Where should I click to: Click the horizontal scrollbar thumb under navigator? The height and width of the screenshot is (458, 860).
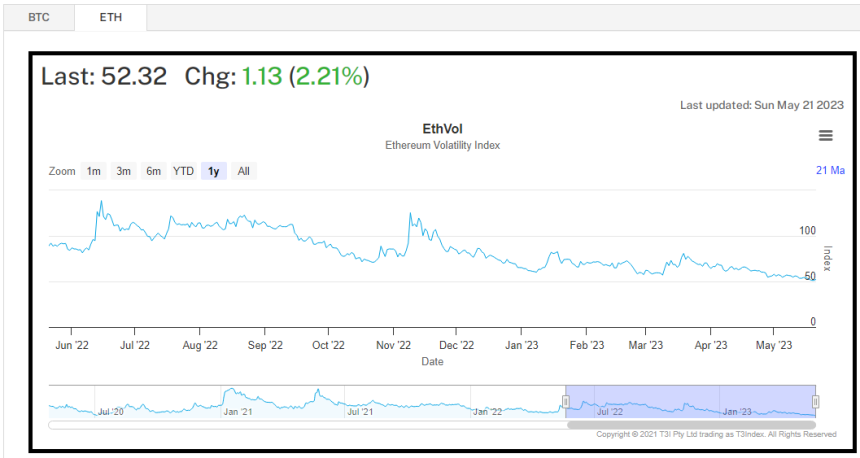[x=691, y=425]
